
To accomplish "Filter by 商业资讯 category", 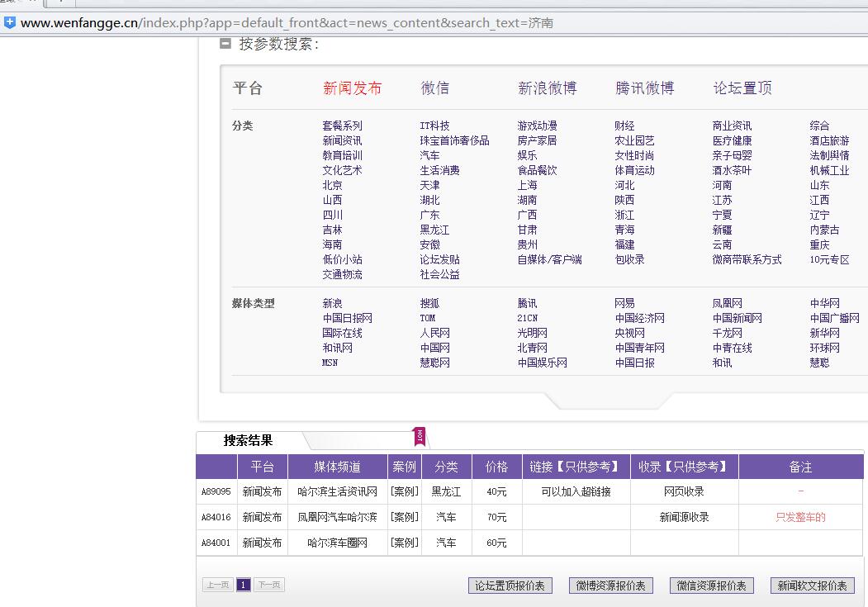I will point(732,126).
